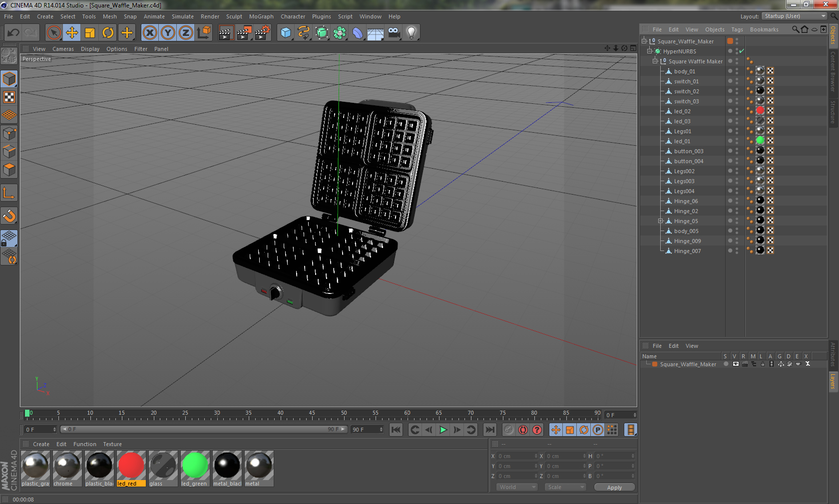839x504 pixels.
Task: Open Render Settings
Action: pos(262,33)
